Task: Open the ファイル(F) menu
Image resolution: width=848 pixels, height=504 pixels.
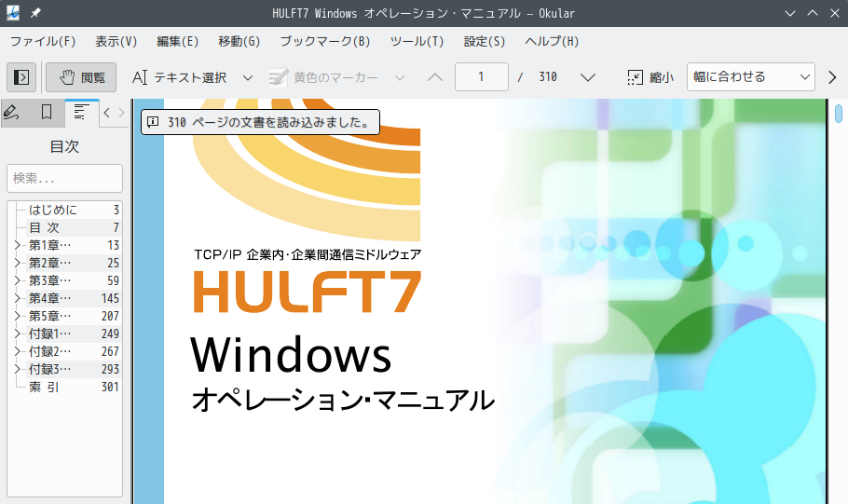Action: tap(43, 42)
